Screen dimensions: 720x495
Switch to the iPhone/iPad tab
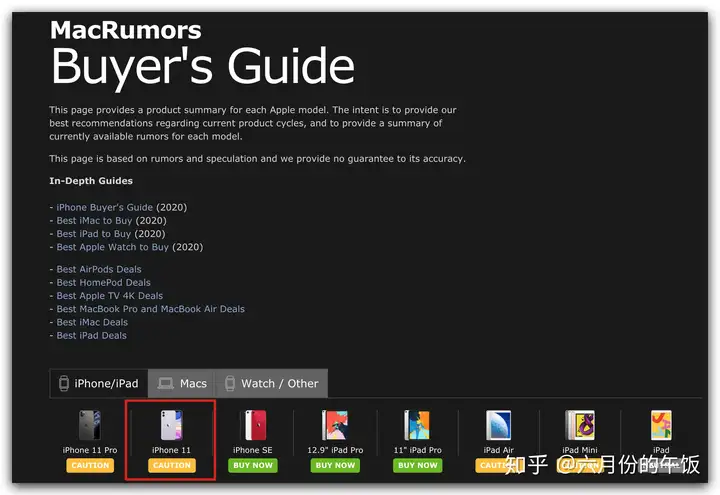click(99, 383)
